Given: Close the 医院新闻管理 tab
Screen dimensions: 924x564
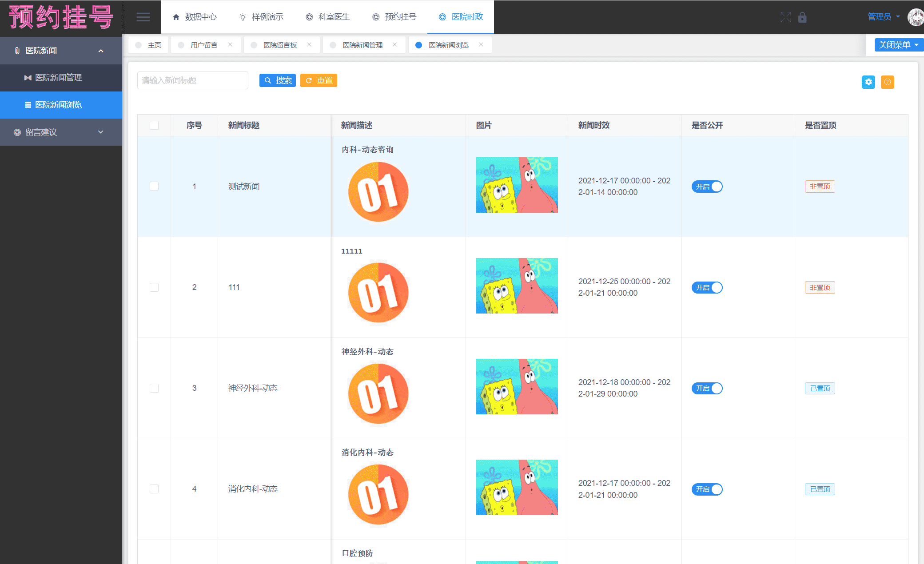Looking at the screenshot, I should 395,45.
